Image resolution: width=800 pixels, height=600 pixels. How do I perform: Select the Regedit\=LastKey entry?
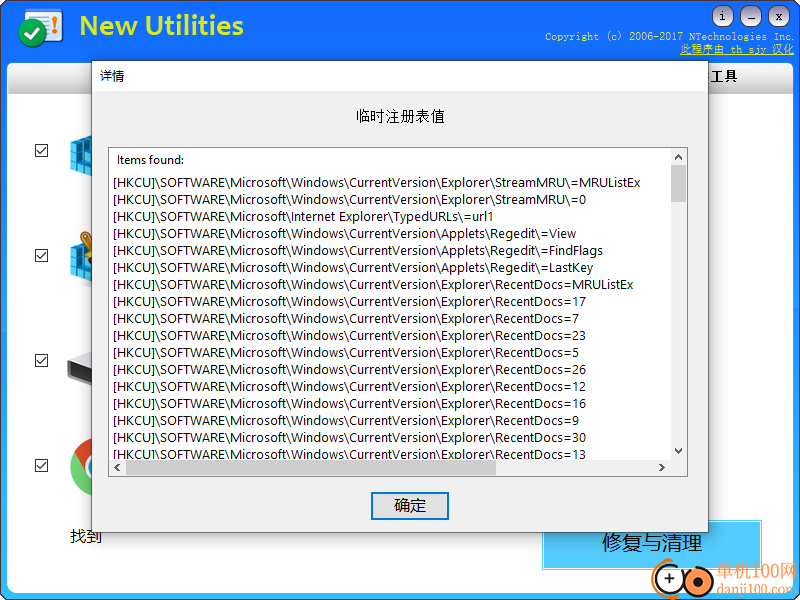(353, 268)
